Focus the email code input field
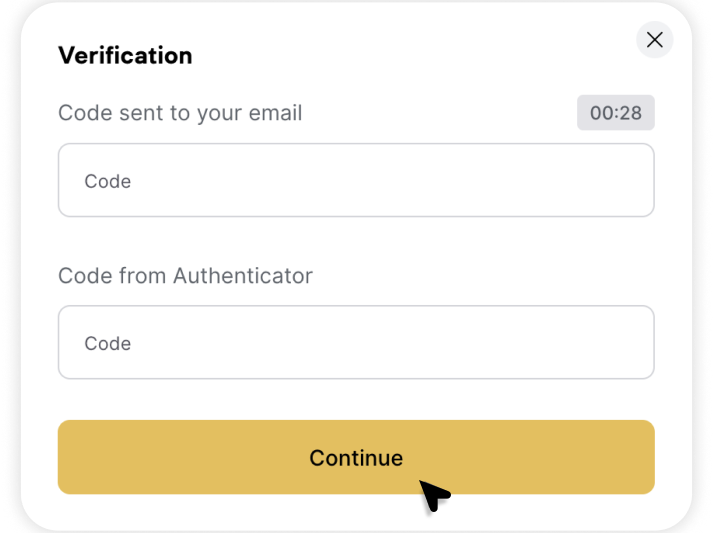The height and width of the screenshot is (533, 713). 356,181
